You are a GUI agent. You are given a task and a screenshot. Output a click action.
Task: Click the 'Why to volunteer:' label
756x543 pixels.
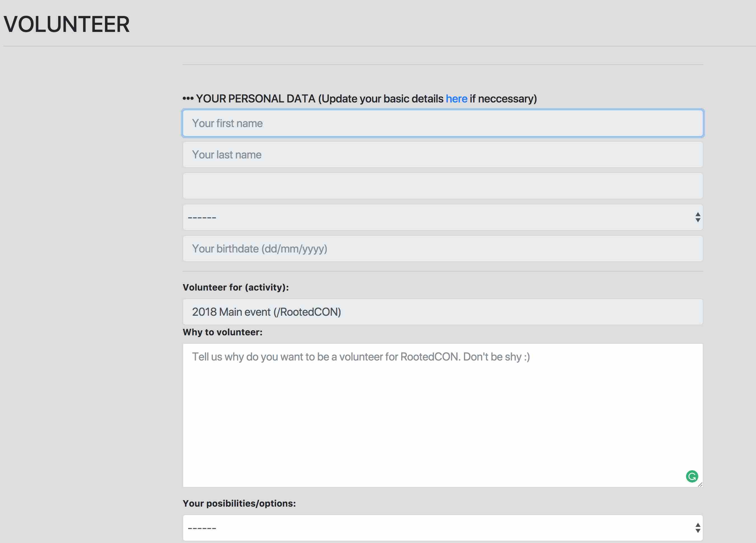[x=222, y=332]
